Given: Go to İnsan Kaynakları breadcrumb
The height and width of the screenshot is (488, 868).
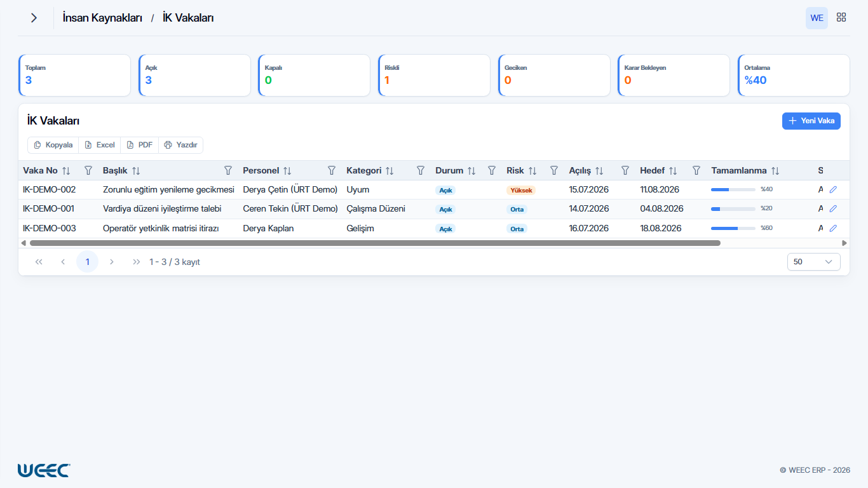Looking at the screenshot, I should tap(102, 18).
